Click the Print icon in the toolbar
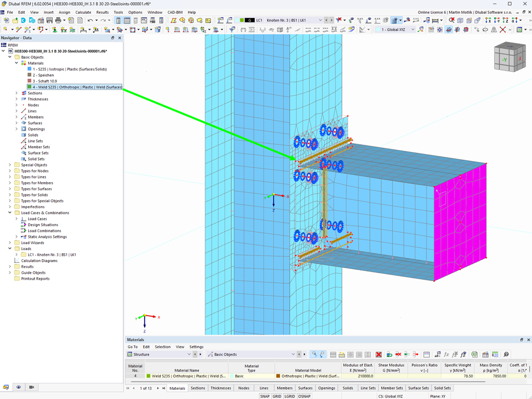This screenshot has height=399, width=532. coord(58,20)
